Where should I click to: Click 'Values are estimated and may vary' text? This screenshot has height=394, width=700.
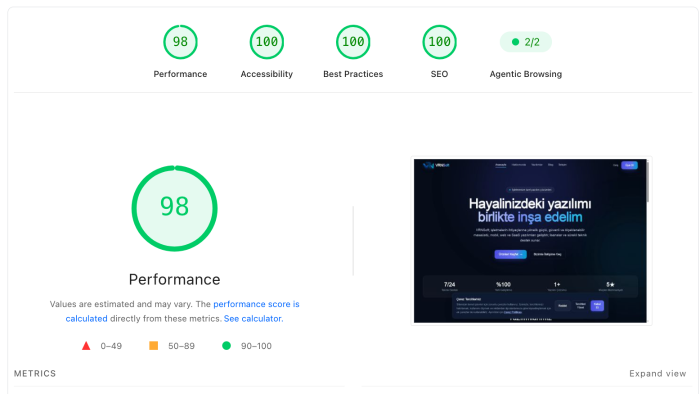[121, 304]
